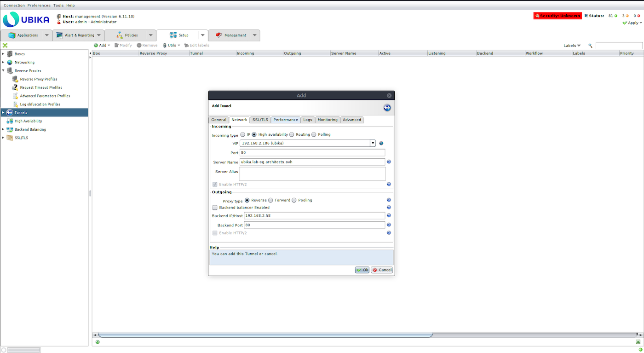Open the Preferences menu
Image resolution: width=644 pixels, height=353 pixels.
pos(39,5)
